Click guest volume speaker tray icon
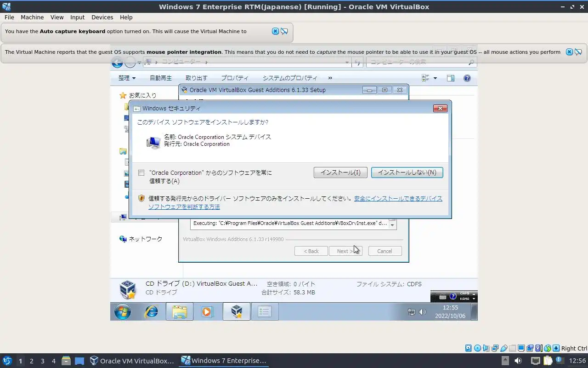 [x=423, y=312]
